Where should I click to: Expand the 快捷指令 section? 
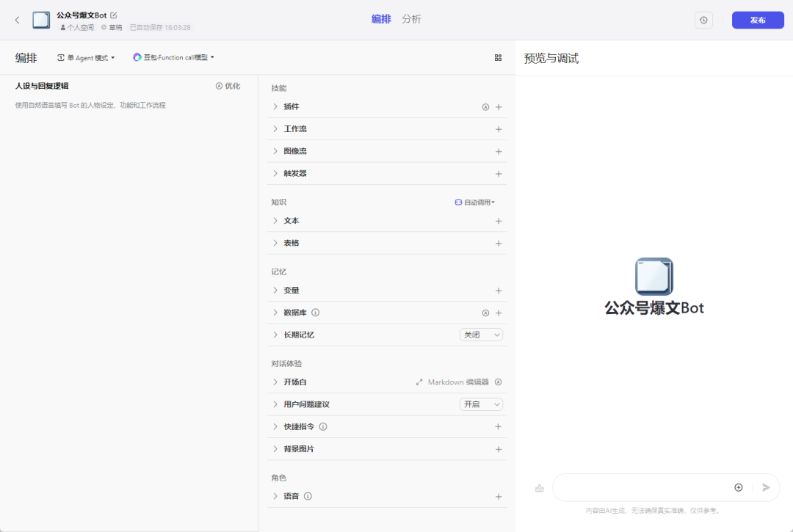point(275,426)
